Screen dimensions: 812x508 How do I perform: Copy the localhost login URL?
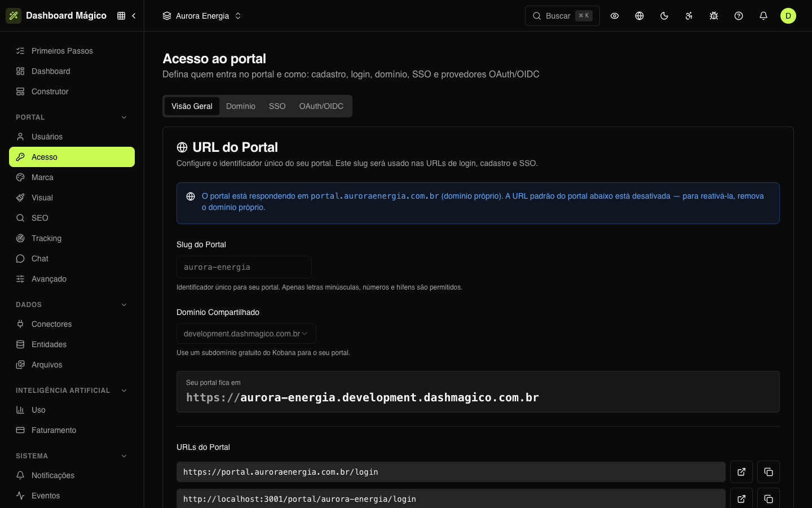pos(769,498)
